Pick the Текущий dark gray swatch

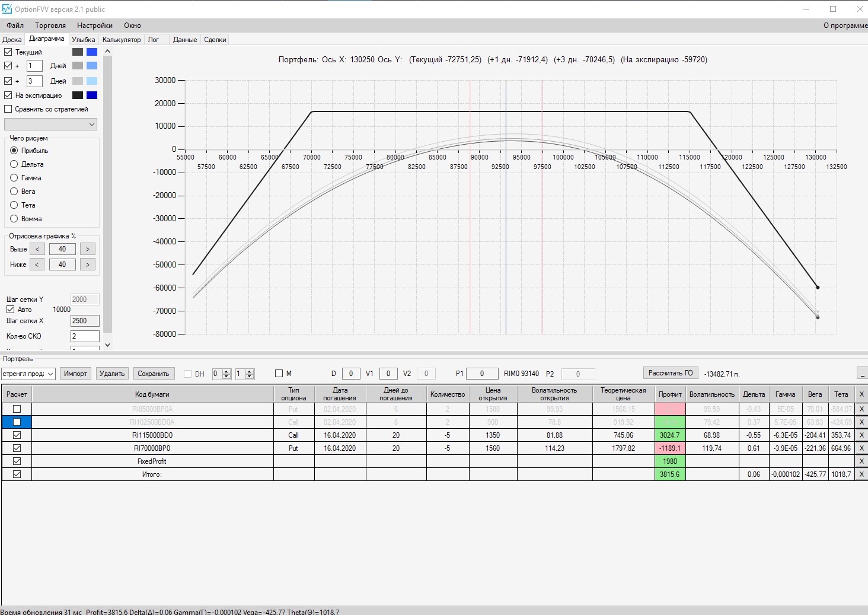[x=78, y=52]
